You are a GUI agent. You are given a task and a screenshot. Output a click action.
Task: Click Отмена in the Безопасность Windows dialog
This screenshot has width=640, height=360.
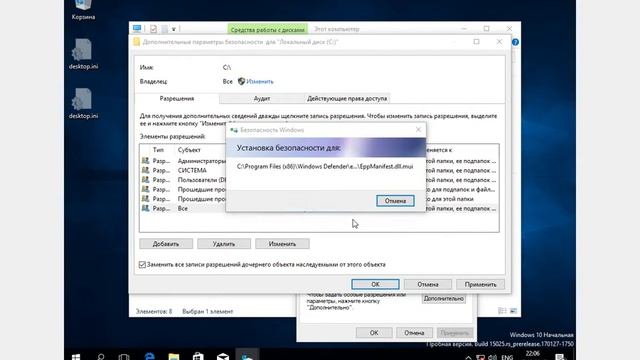[x=395, y=201]
